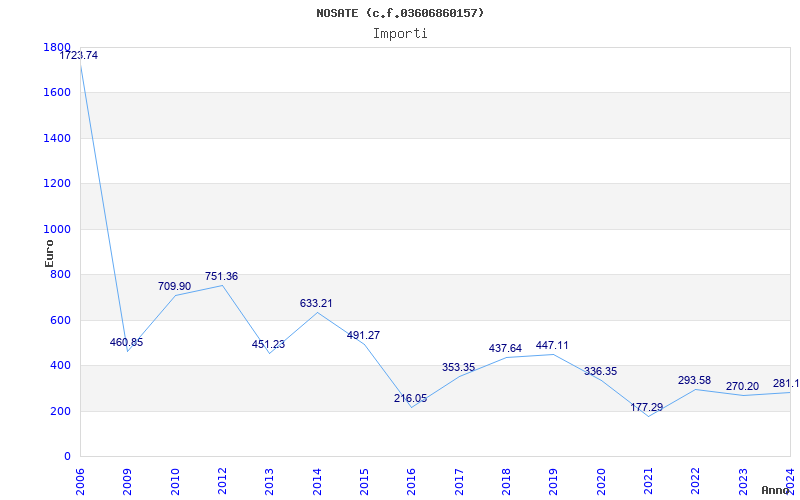Click the 633.21 data label
800x500 pixels.
pos(316,304)
